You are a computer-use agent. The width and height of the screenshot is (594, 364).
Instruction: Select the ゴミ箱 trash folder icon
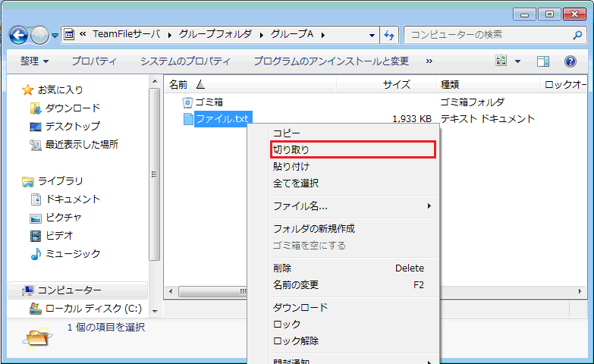tap(188, 102)
